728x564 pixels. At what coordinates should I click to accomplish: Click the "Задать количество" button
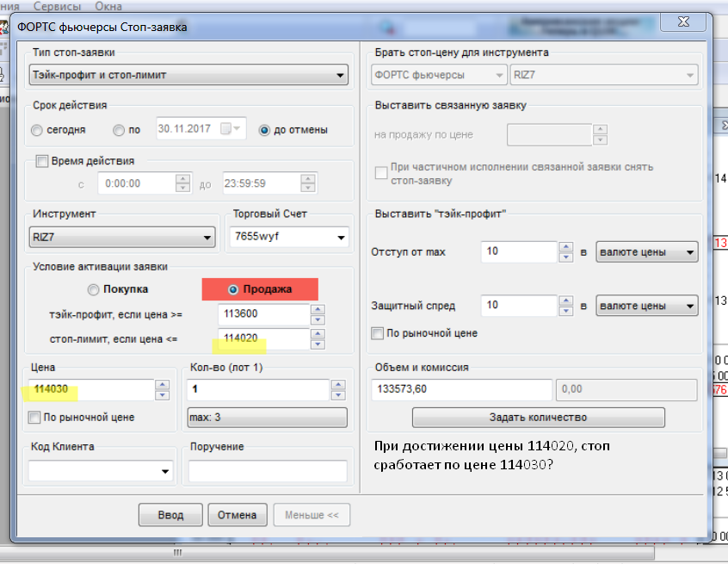pyautogui.click(x=538, y=418)
